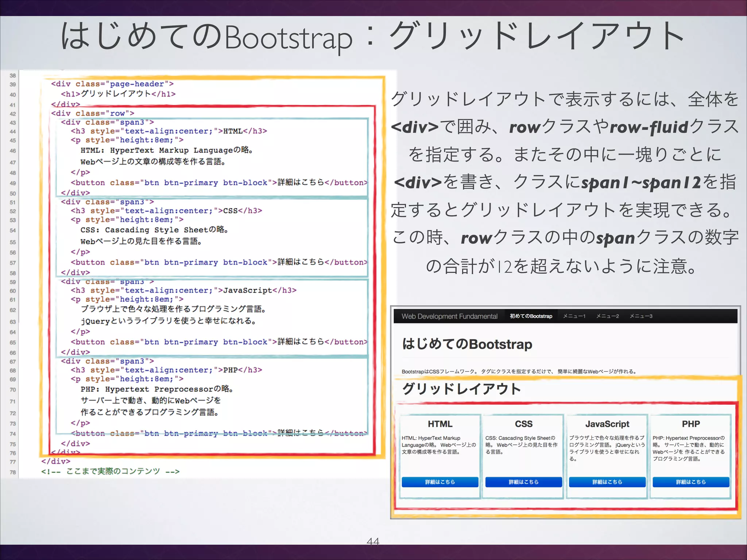Click 詳細はこちら button under CSS column
Viewport: 747px width, 560px height.
[523, 482]
